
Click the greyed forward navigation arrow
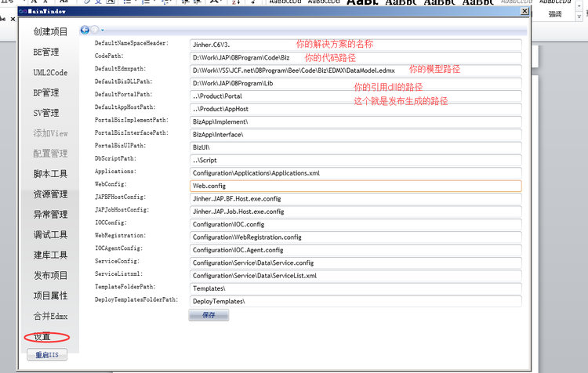(x=95, y=30)
